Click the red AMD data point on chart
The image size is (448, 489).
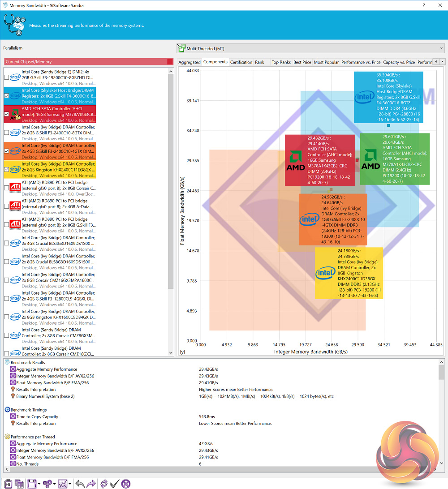357,160
